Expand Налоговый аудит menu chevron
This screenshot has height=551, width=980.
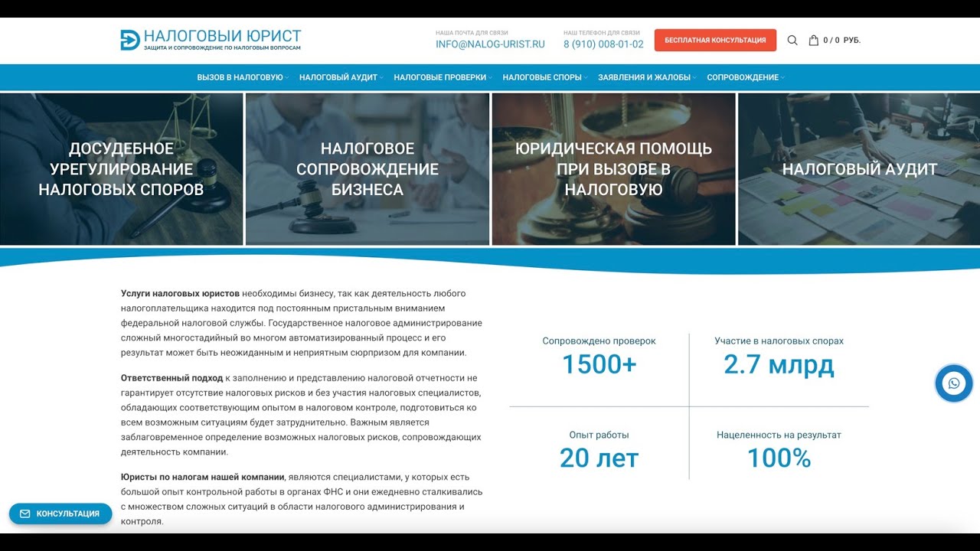click(x=381, y=77)
